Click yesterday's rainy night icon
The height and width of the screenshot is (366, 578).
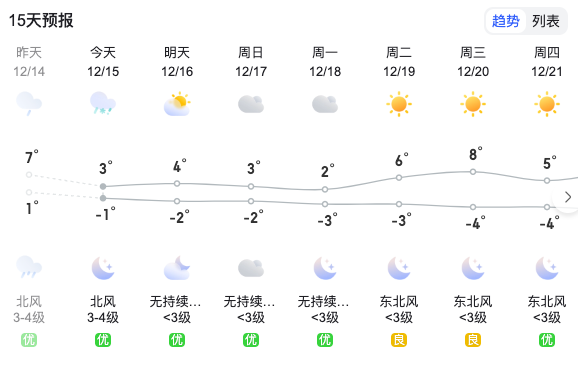coord(29,267)
